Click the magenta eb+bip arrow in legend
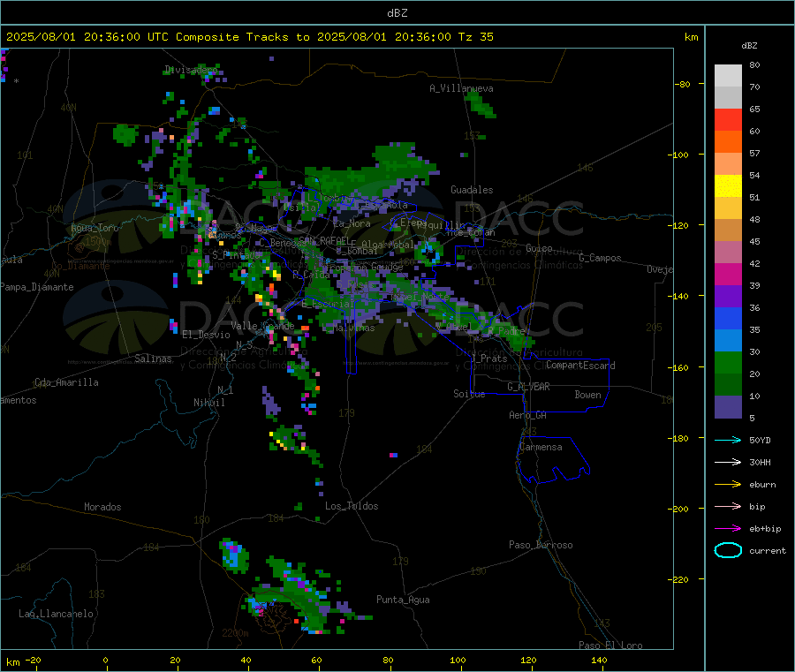The height and width of the screenshot is (672, 795). 728,529
